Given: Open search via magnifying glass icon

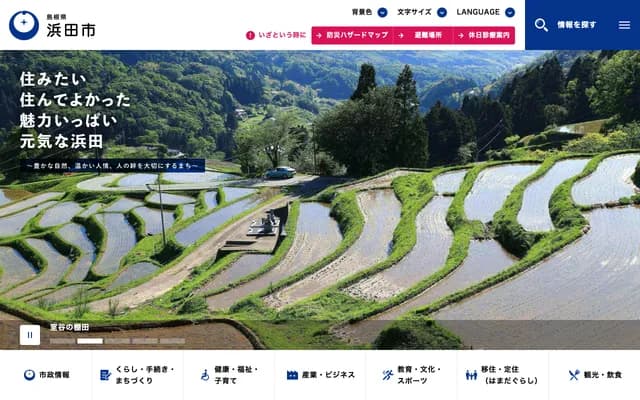Looking at the screenshot, I should pyautogui.click(x=541, y=25).
